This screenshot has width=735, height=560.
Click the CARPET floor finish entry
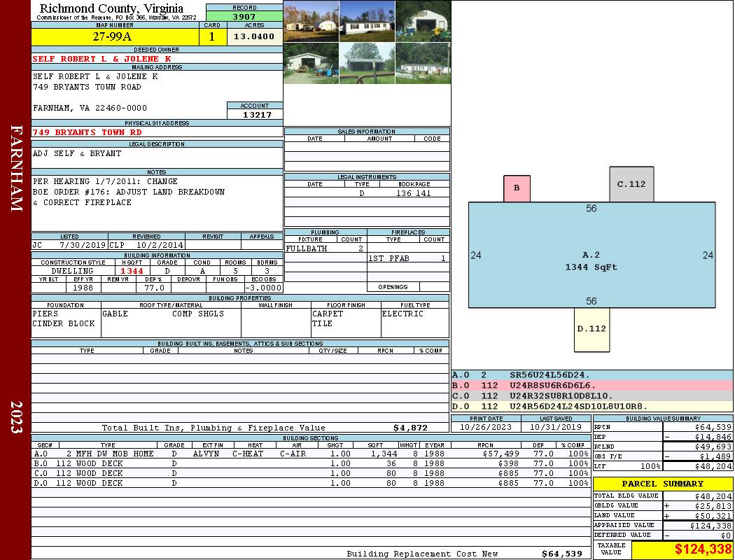coord(328,314)
